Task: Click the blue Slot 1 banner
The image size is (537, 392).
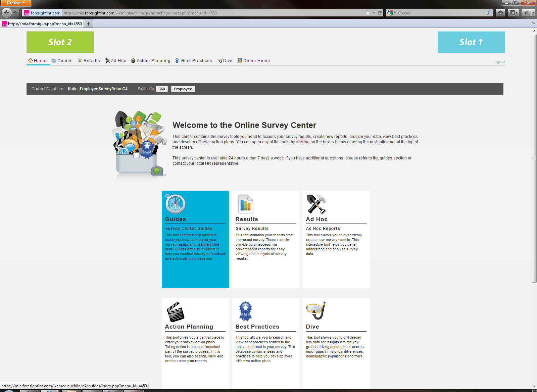Action: click(471, 42)
